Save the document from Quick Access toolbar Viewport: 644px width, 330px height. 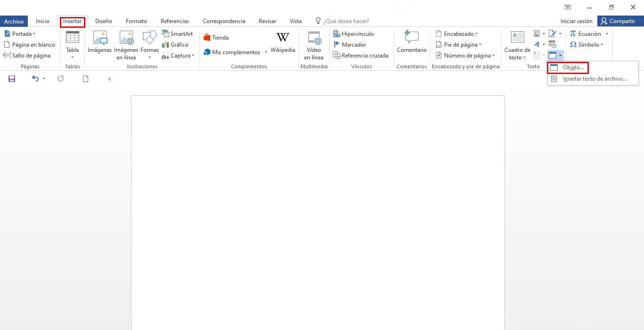click(11, 79)
